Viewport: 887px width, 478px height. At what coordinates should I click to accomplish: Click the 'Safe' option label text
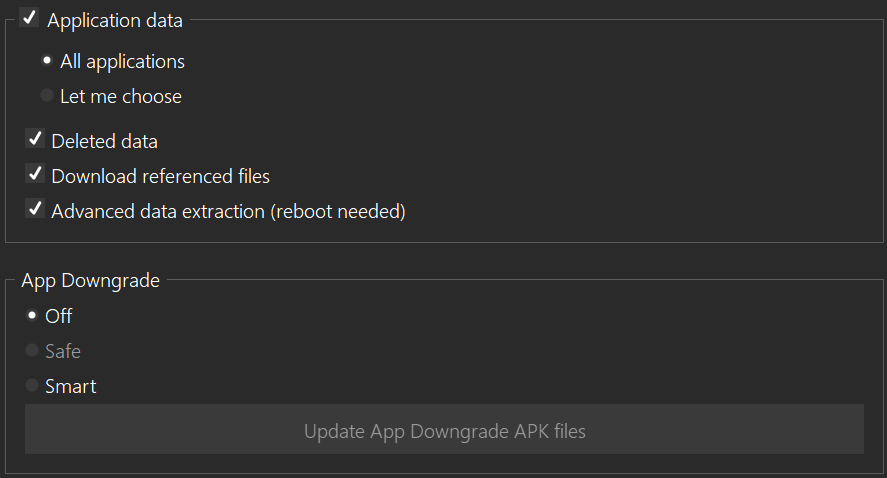tap(63, 352)
